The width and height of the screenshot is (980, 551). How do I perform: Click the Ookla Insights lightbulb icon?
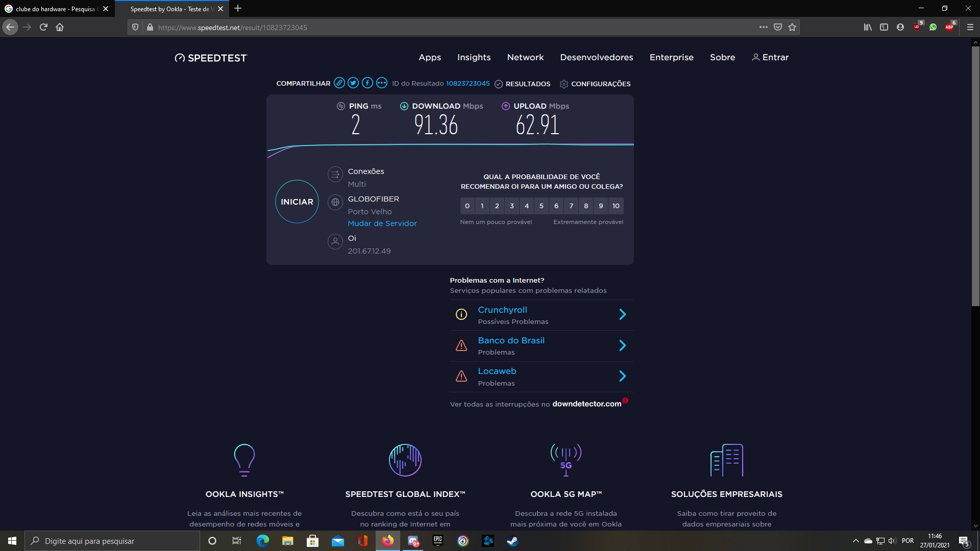click(244, 460)
